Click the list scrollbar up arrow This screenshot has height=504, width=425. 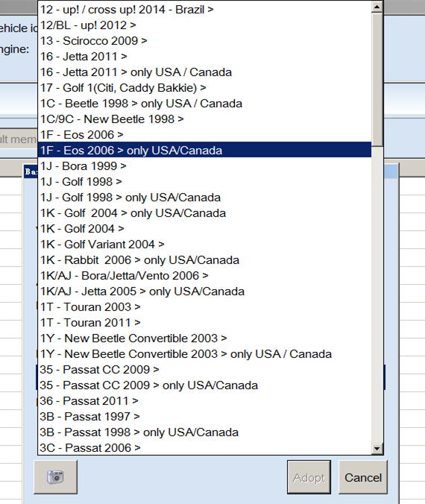[377, 7]
